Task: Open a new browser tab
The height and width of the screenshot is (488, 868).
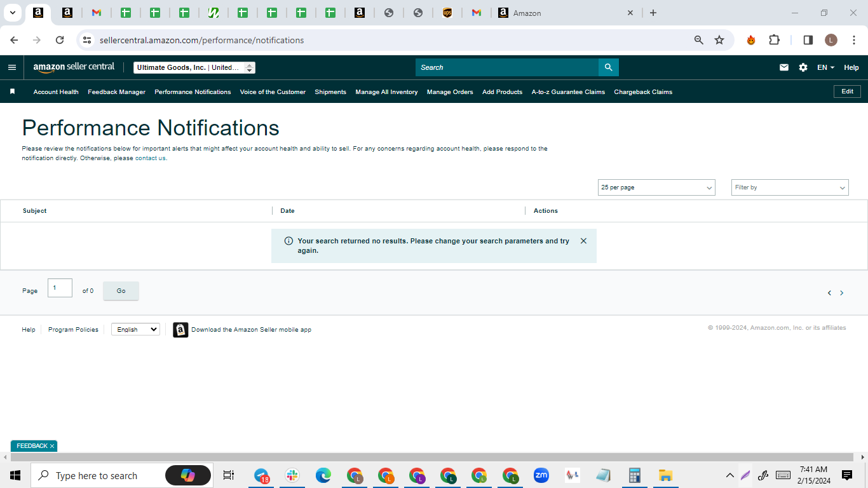Action: (653, 13)
